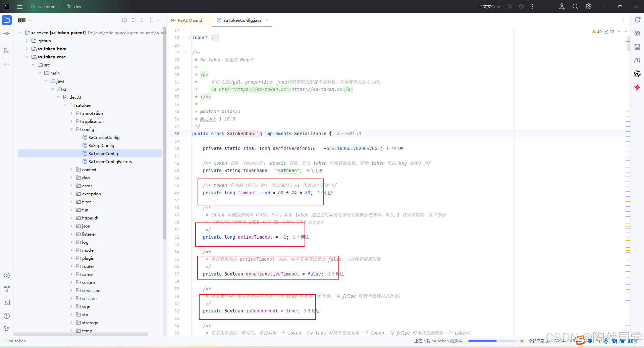Image resolution: width=644 pixels, height=348 pixels.
Task: Open IDE settings gear
Action: point(589,6)
